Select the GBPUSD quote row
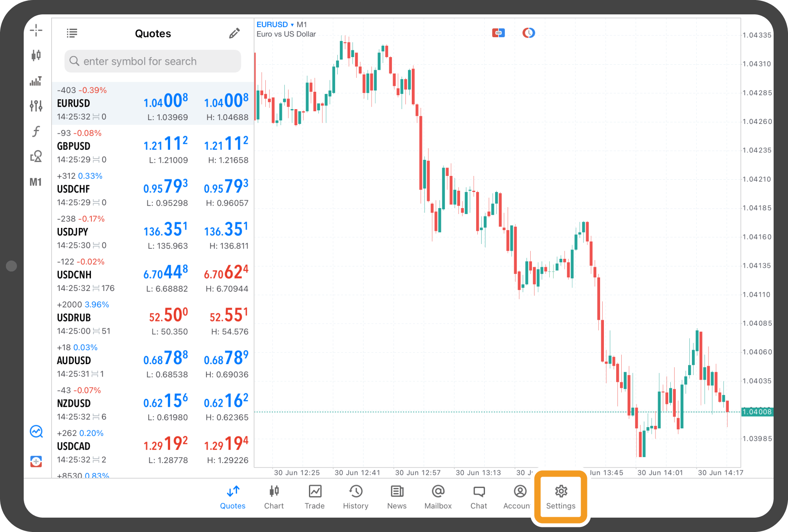The image size is (788, 532). [153, 146]
